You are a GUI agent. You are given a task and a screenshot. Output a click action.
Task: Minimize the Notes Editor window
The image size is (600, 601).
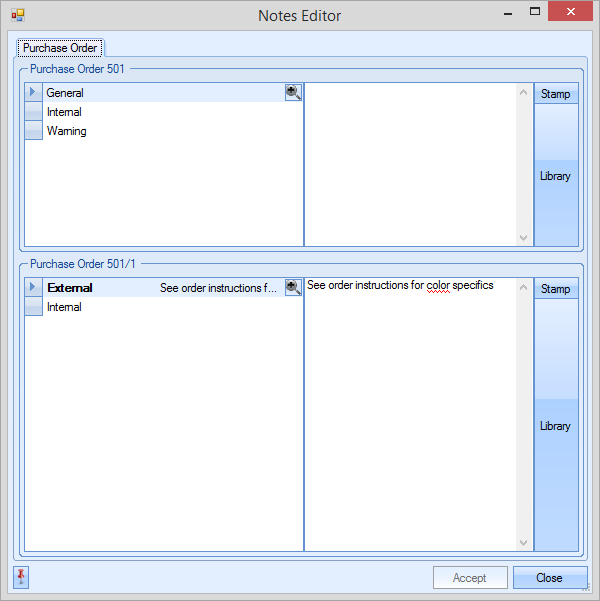[x=508, y=13]
